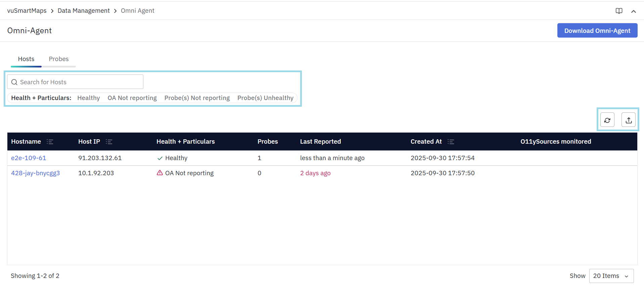644x289 pixels.
Task: Click the Hostname column filter icon
Action: (50, 142)
